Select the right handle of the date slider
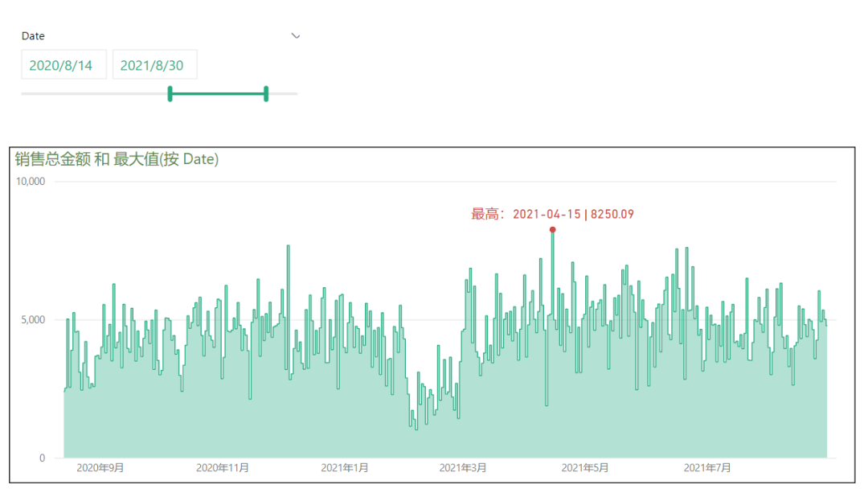The width and height of the screenshot is (868, 493). point(266,94)
